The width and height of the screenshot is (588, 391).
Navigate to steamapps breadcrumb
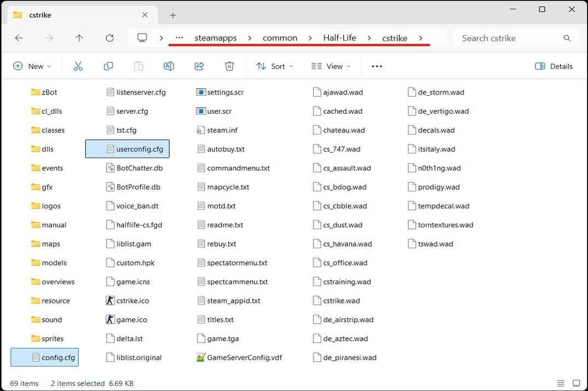216,38
